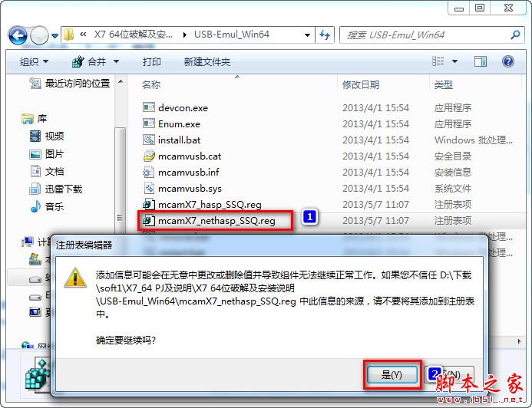Click the 音乐 library note icon
The image size is (532, 408).
[x=35, y=206]
